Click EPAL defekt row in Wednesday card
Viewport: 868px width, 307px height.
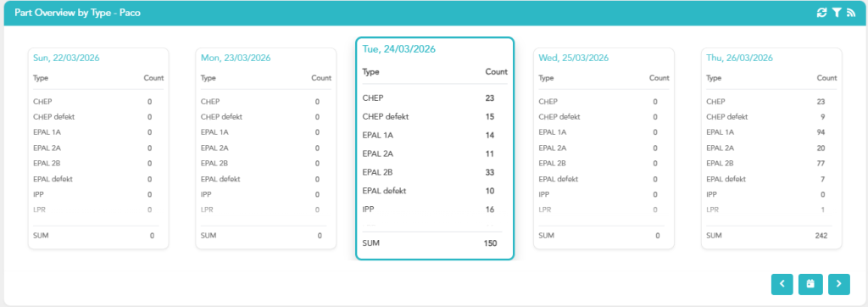point(604,179)
